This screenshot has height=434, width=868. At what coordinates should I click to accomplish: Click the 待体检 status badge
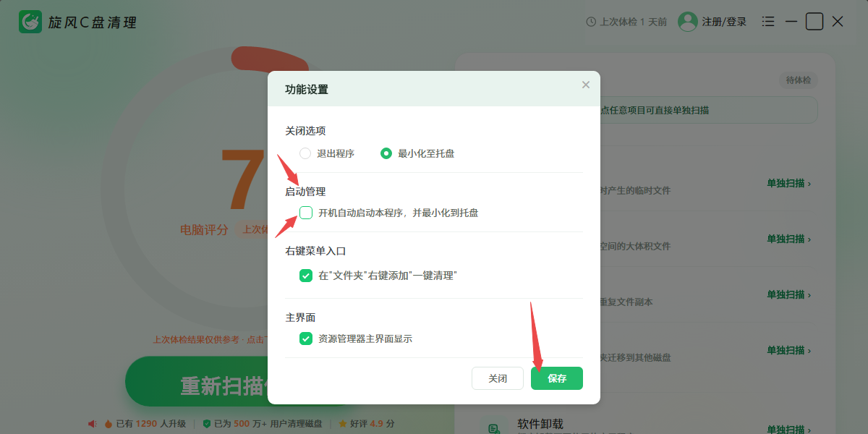click(x=799, y=80)
